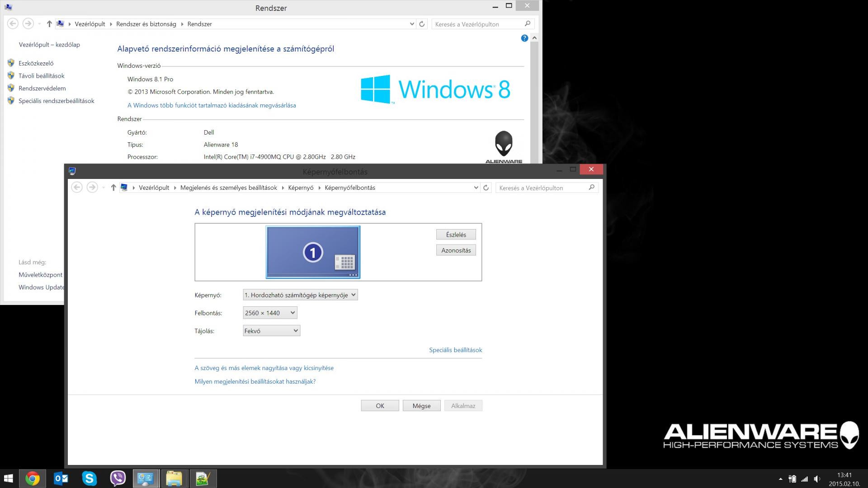The width and height of the screenshot is (868, 488).
Task: Click Rendszer és biztonság breadcrumb item
Action: [146, 24]
